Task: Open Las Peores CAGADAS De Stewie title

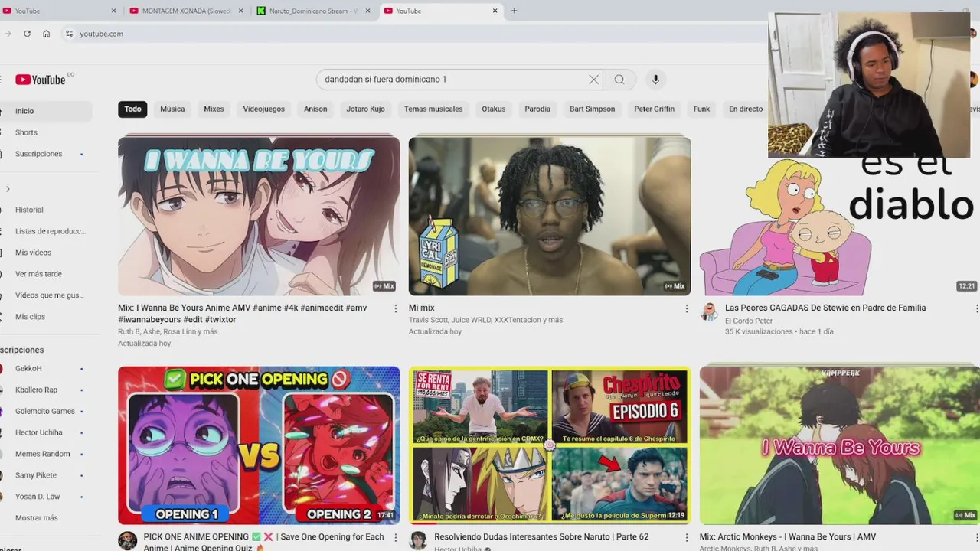Action: pyautogui.click(x=825, y=308)
